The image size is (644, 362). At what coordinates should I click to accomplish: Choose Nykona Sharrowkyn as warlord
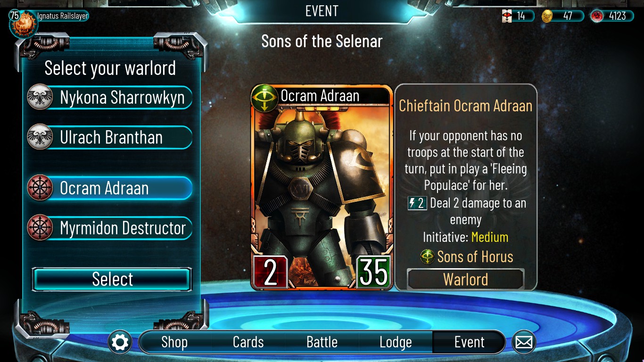[110, 98]
